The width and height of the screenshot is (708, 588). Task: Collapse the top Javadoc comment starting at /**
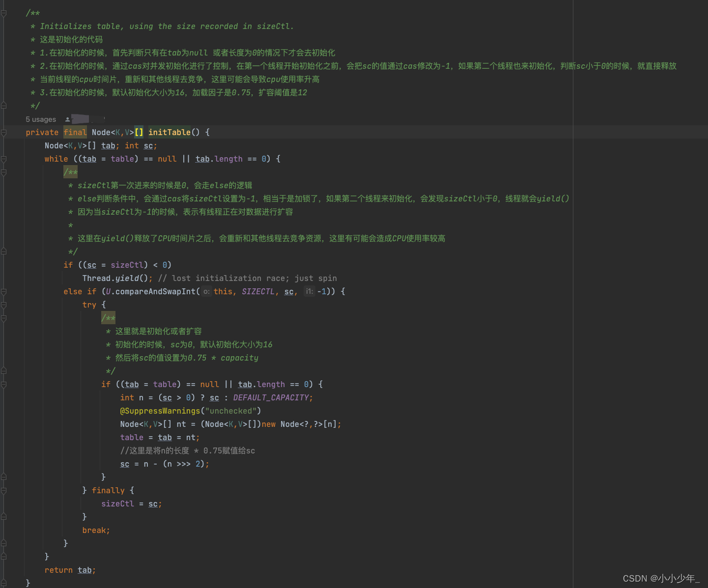point(3,13)
